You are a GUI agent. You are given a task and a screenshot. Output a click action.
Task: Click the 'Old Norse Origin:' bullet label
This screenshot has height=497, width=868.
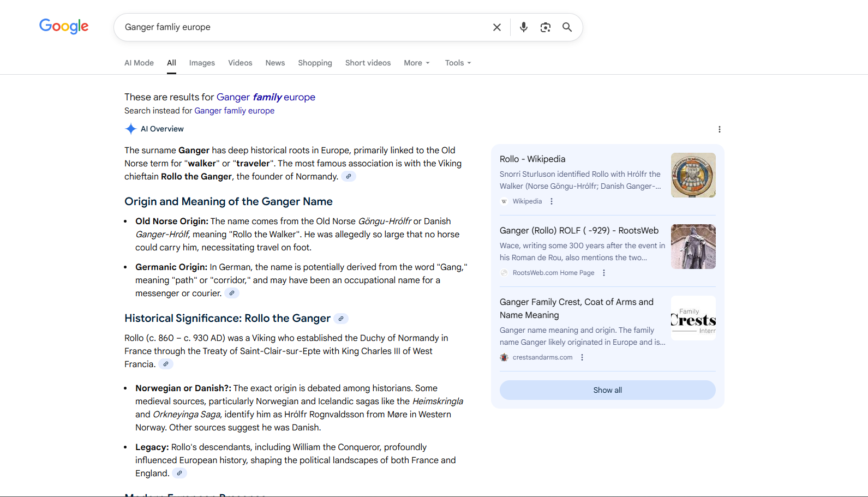[172, 221]
